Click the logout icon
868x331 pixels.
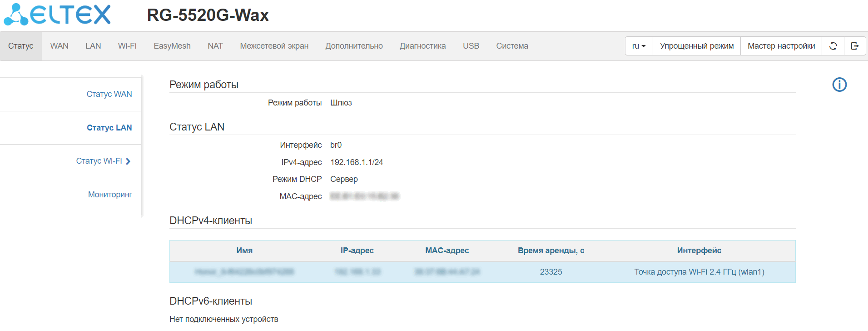tap(855, 46)
